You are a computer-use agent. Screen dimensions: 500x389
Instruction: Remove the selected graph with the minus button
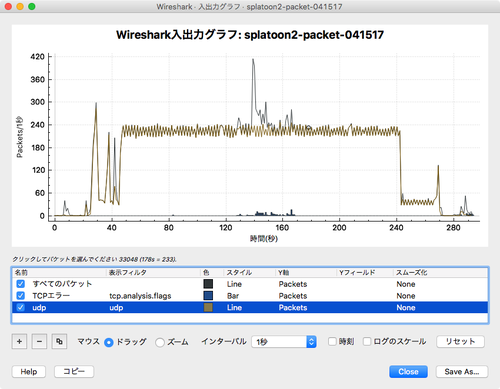[39, 341]
